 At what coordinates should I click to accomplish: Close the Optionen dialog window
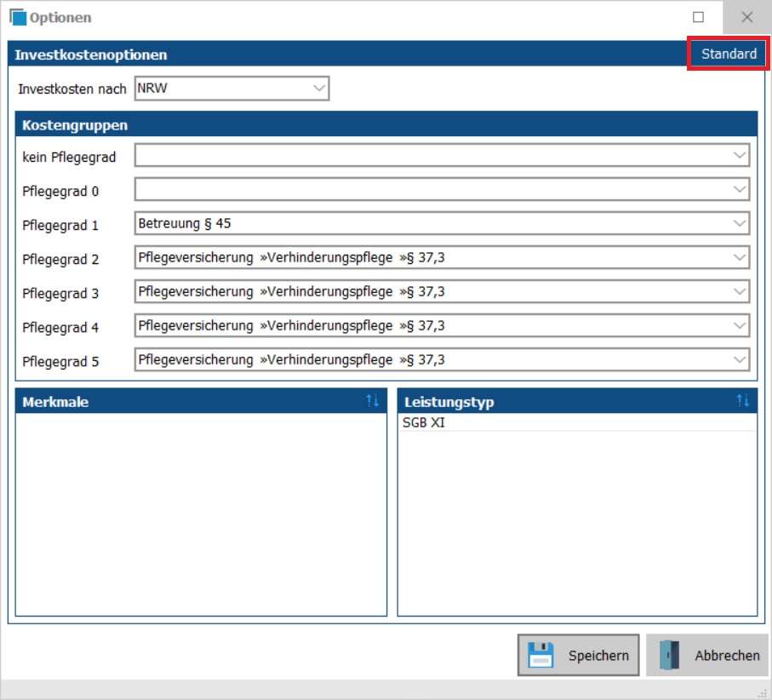(746, 17)
